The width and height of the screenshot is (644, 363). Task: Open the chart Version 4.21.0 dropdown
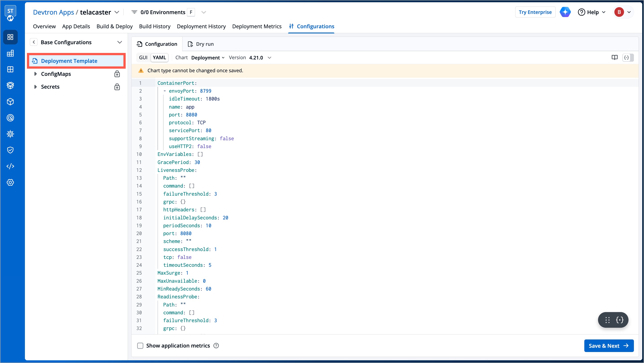pos(259,57)
